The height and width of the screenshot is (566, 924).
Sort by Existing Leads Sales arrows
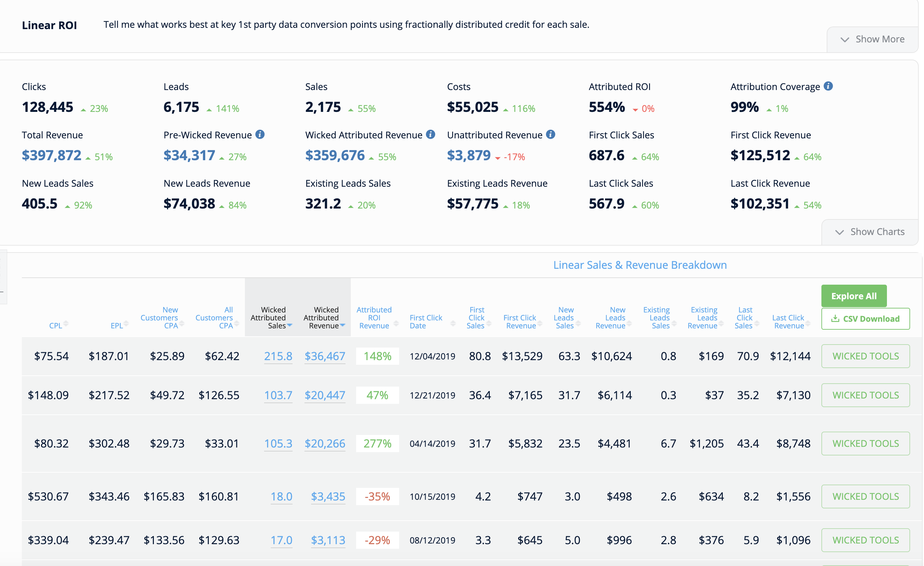[x=674, y=323]
